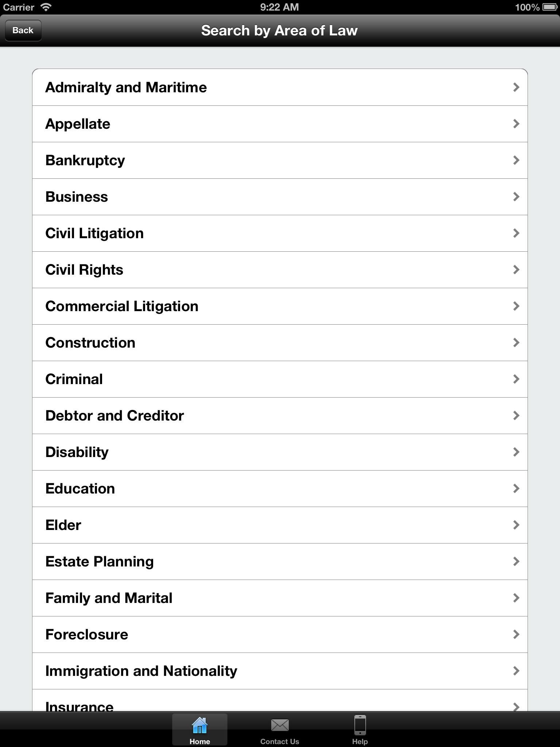Tap the Wi-Fi signal icon in status bar
The height and width of the screenshot is (747, 560).
coord(46,7)
